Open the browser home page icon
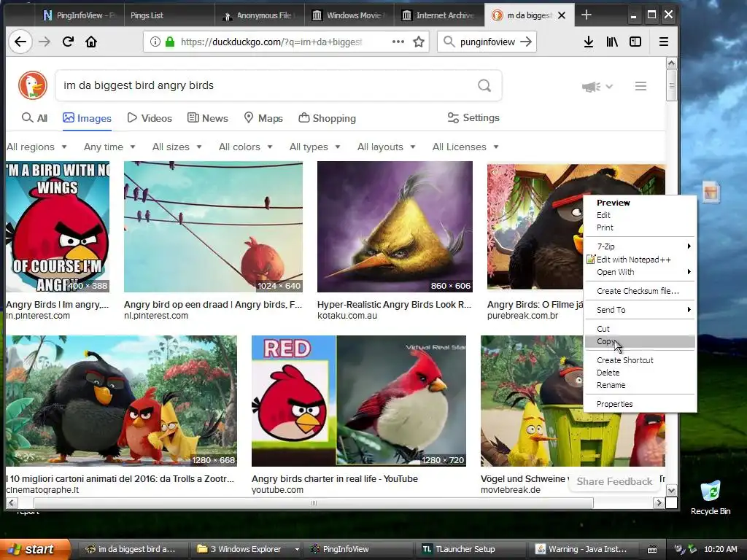 pyautogui.click(x=91, y=42)
